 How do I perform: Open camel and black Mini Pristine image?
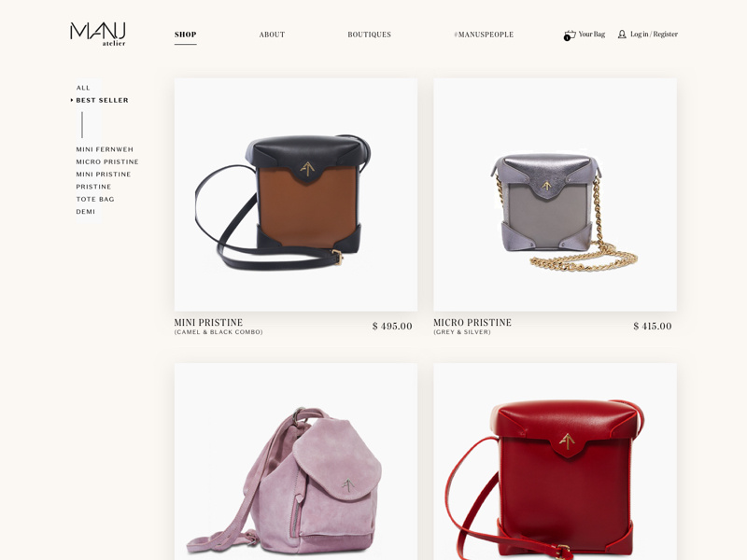point(296,195)
